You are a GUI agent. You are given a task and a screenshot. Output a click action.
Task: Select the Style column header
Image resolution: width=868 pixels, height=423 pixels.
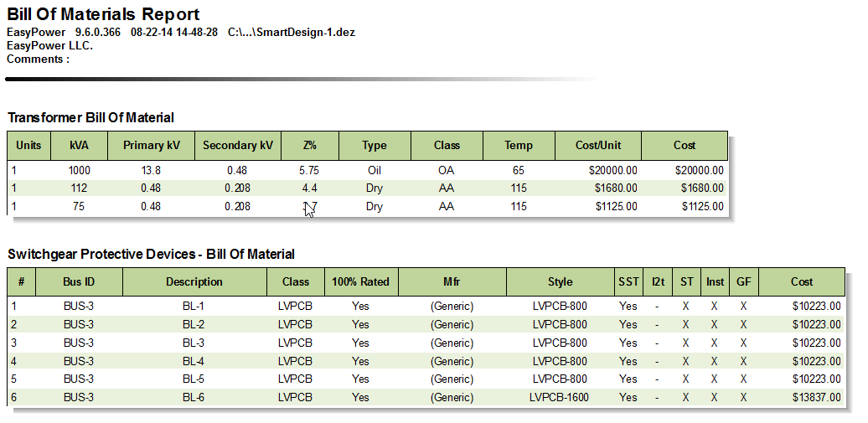point(560,281)
